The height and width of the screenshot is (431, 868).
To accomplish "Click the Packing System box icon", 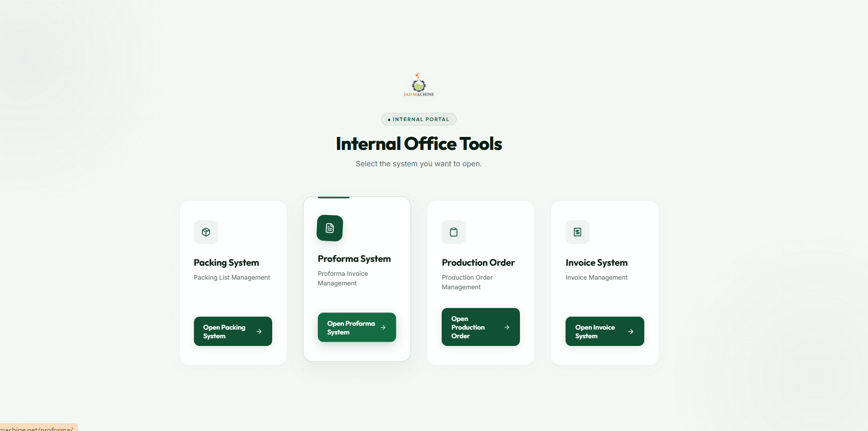I will coord(206,232).
